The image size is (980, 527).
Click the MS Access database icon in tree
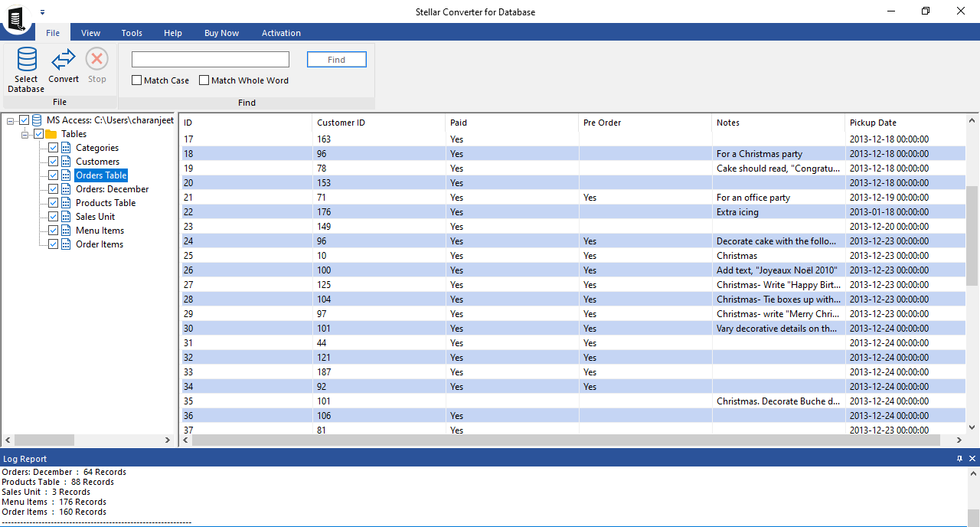pyautogui.click(x=37, y=120)
